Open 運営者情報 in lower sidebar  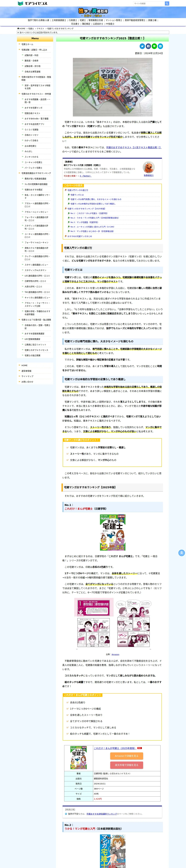coord(26,371)
